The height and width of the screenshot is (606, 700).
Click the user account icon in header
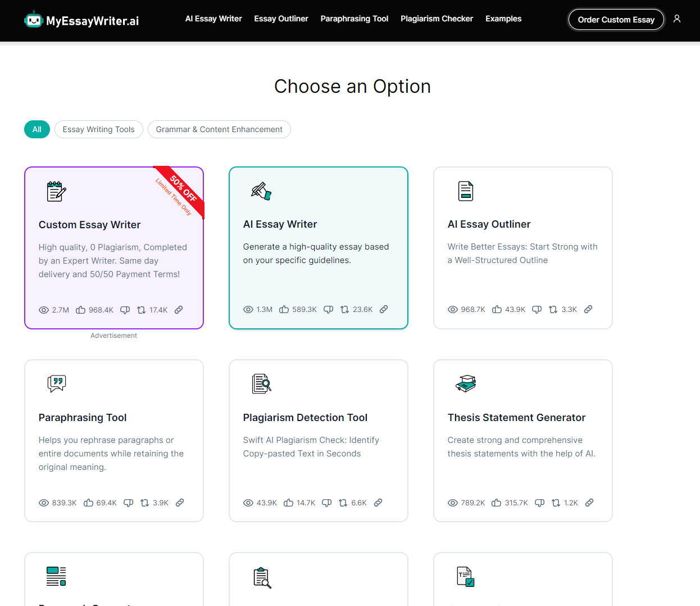677,19
